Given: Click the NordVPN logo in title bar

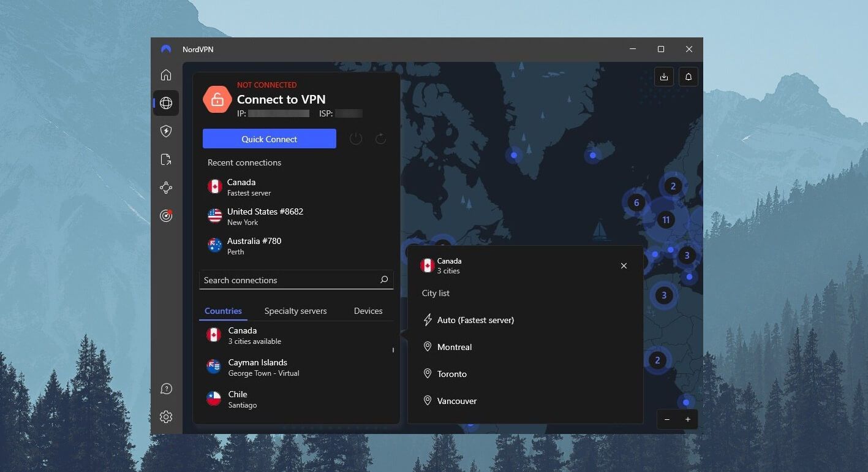Looking at the screenshot, I should tap(166, 49).
